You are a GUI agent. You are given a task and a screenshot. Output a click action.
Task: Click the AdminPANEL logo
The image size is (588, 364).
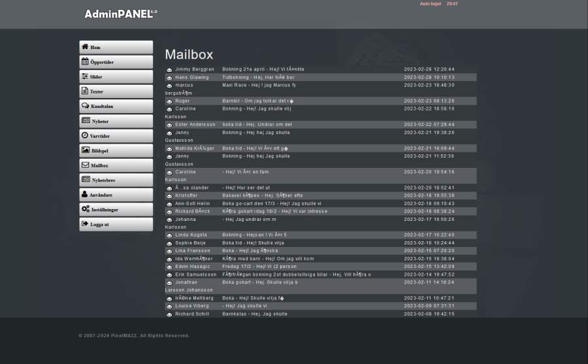click(121, 14)
